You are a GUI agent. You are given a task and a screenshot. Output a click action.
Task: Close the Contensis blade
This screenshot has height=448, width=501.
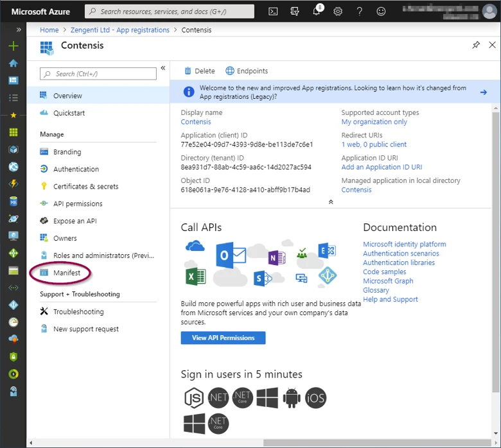[492, 45]
